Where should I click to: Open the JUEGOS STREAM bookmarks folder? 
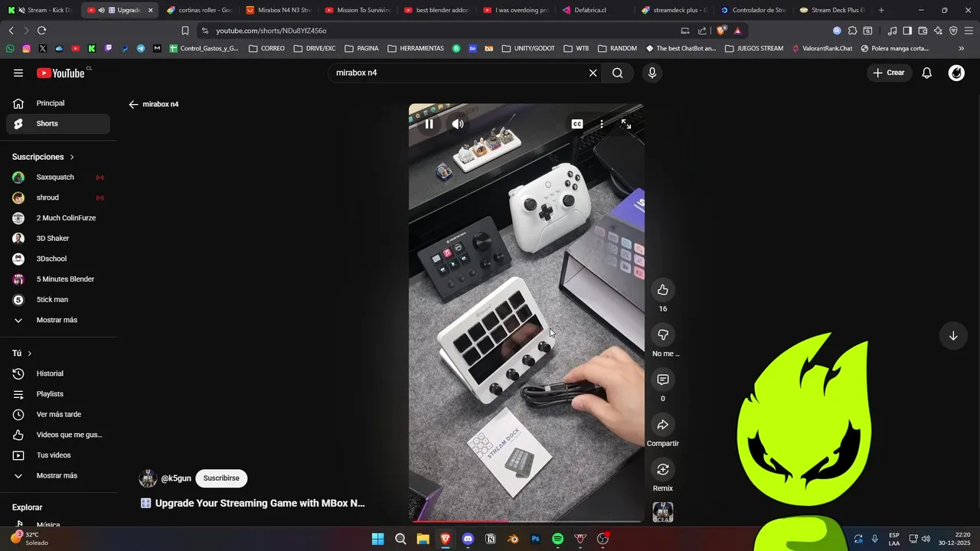tap(754, 48)
